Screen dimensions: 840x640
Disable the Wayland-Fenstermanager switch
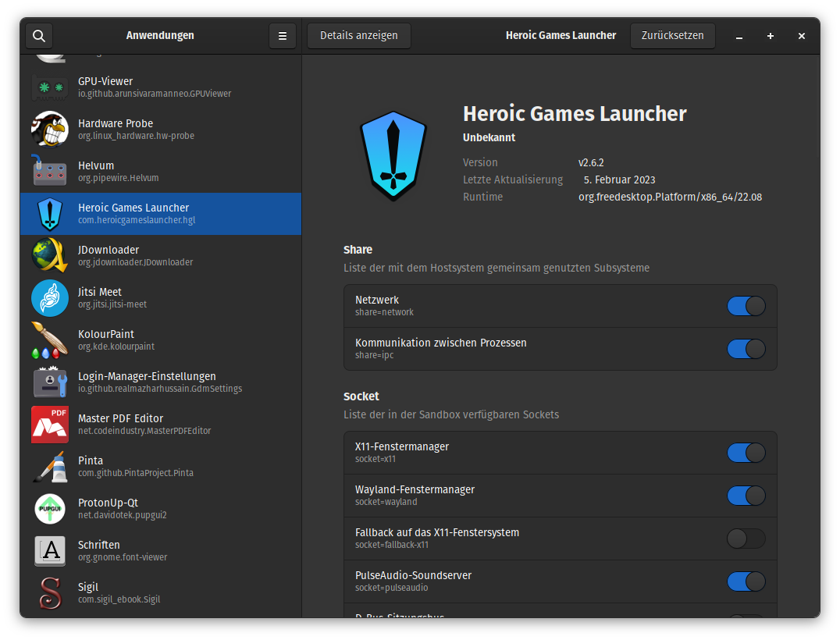pos(746,496)
